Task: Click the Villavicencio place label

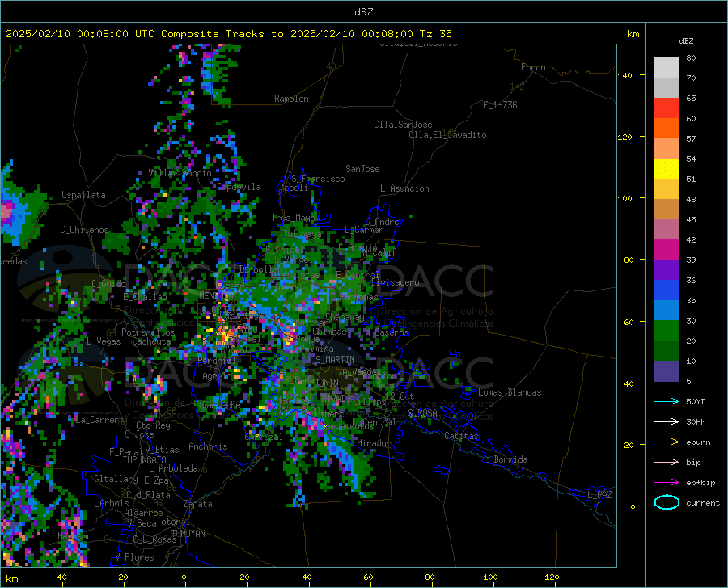Action: pos(180,173)
